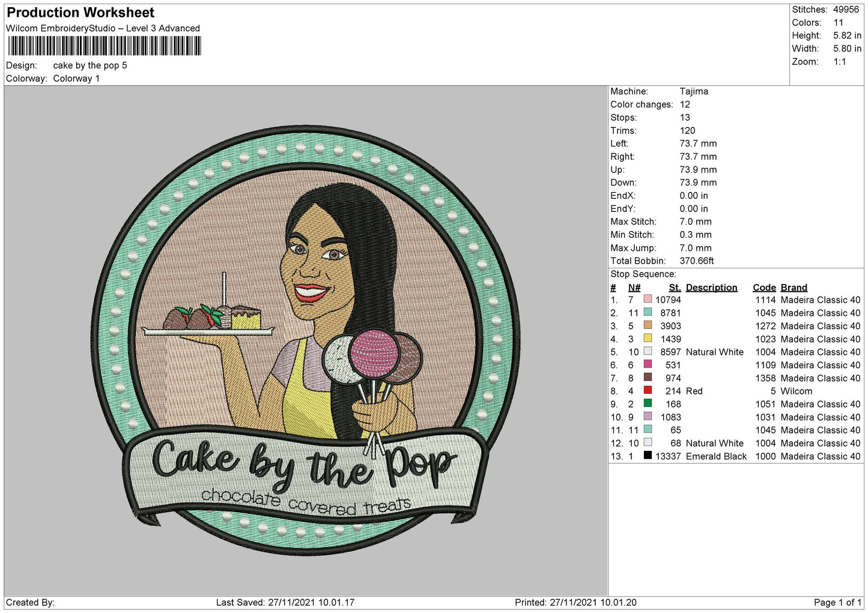
Task: Click the teal swatch in stop 2
Action: (648, 312)
